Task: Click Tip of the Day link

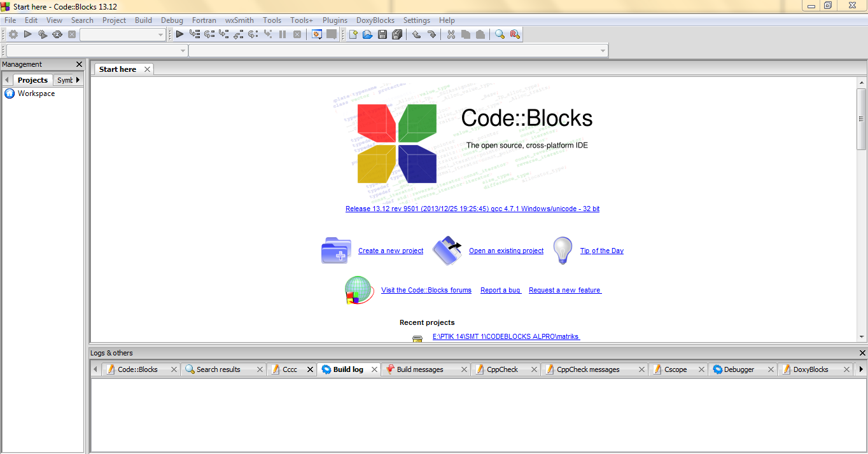Action: [601, 251]
